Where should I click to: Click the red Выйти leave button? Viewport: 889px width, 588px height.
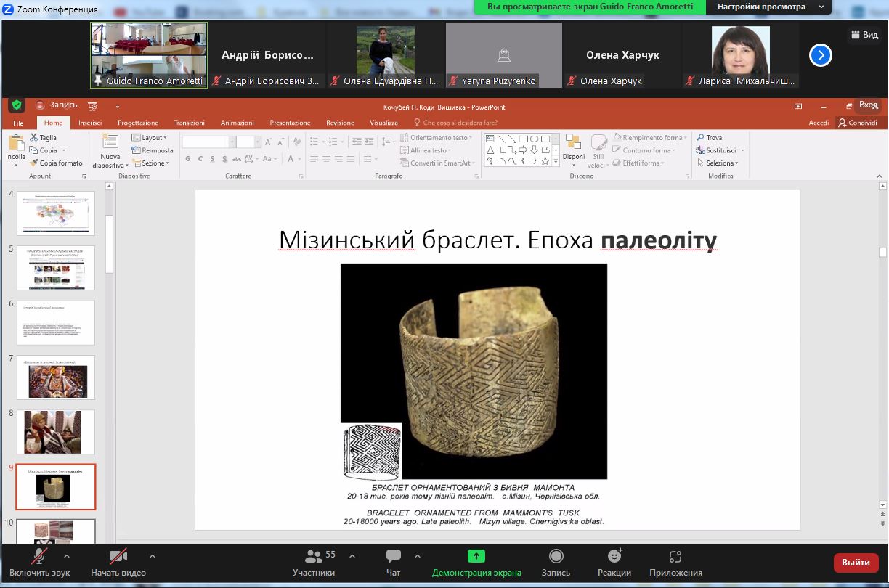click(856, 562)
